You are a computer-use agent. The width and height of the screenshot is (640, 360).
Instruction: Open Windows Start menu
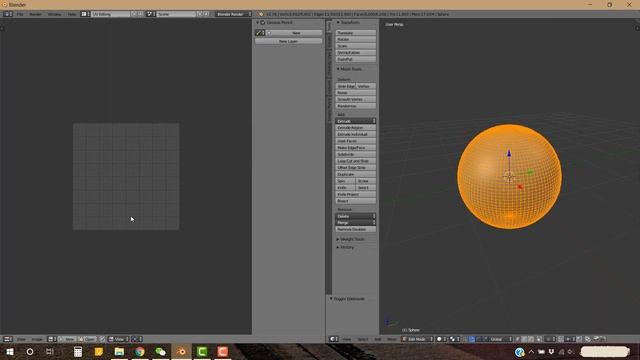tap(10, 351)
